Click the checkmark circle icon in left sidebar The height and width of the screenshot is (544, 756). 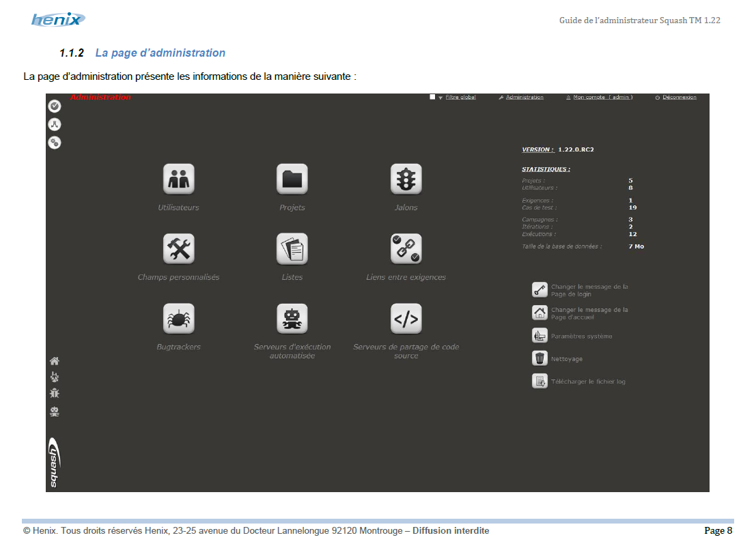click(55, 106)
